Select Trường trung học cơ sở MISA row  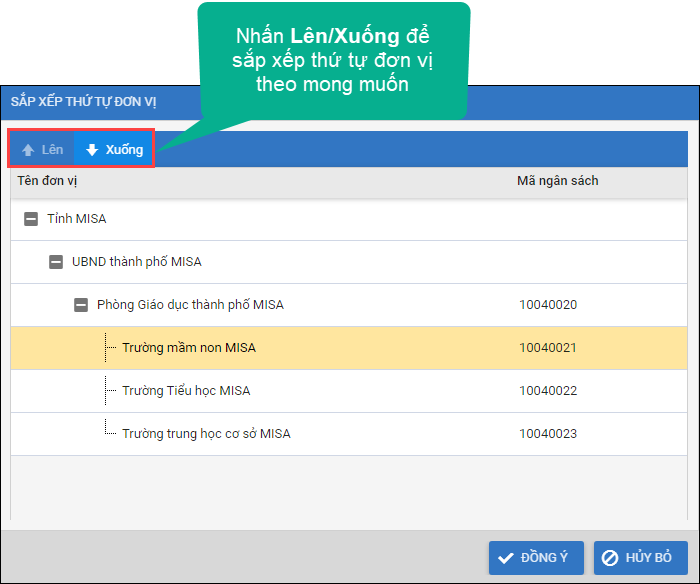coord(206,434)
